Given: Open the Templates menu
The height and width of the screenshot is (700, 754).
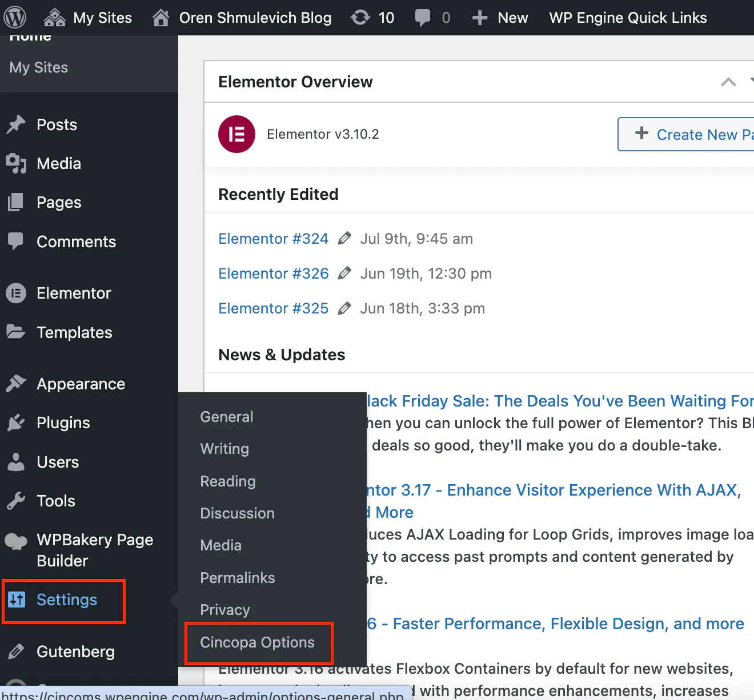Looking at the screenshot, I should pyautogui.click(x=74, y=332).
